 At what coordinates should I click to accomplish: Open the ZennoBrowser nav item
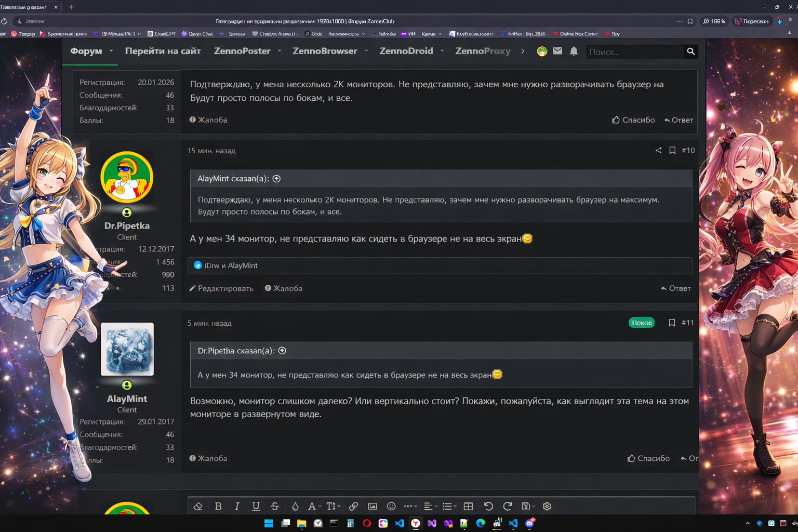coord(325,51)
